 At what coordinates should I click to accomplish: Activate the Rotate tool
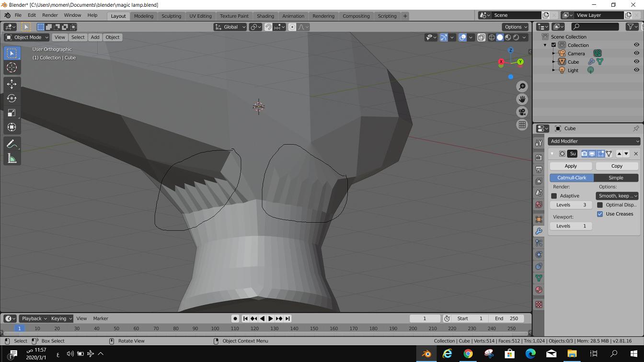(x=12, y=98)
